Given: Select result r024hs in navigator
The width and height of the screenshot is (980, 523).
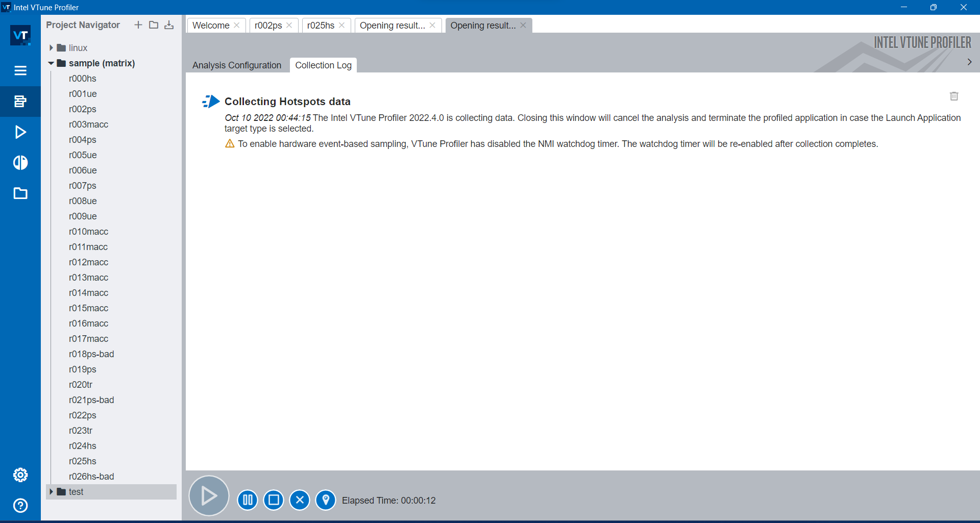Looking at the screenshot, I should coord(83,446).
